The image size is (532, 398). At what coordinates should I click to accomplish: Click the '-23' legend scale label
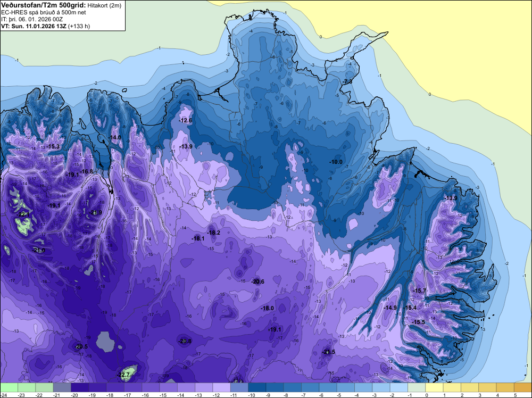(22, 395)
